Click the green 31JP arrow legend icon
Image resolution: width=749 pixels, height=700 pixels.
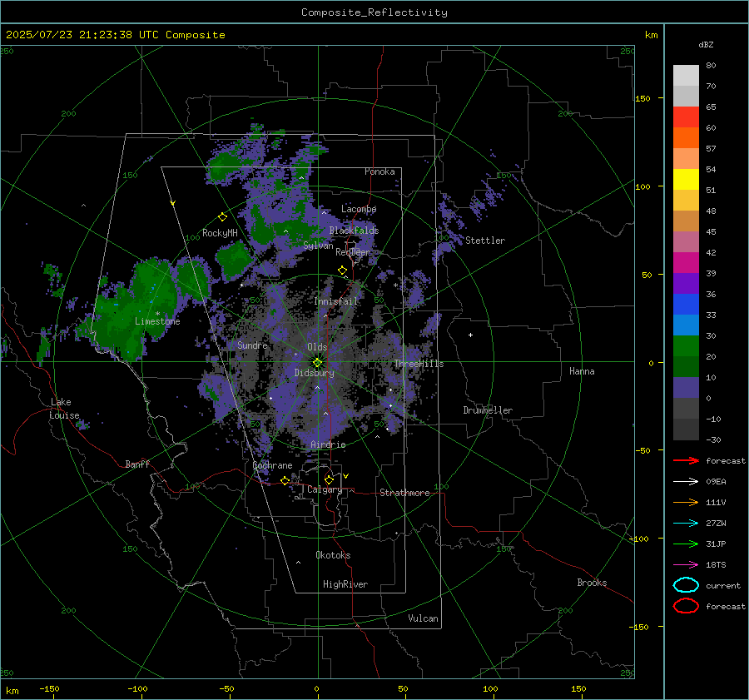pyautogui.click(x=686, y=544)
